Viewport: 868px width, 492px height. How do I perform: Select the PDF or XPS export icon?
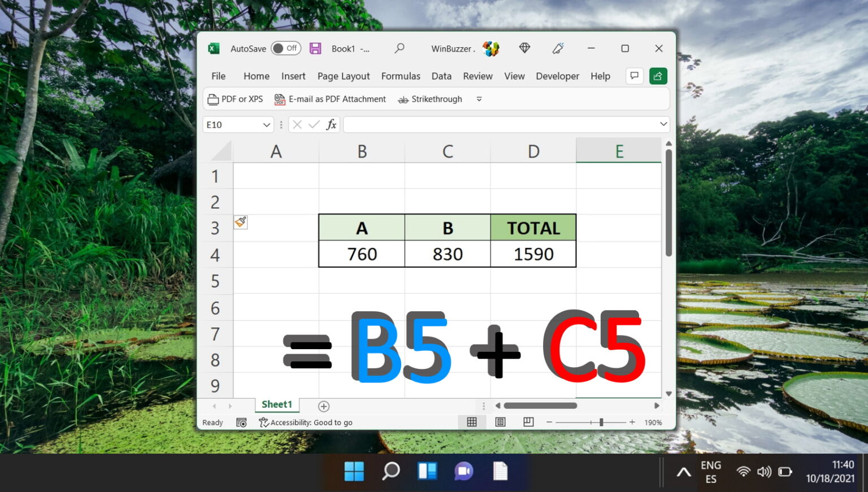213,99
